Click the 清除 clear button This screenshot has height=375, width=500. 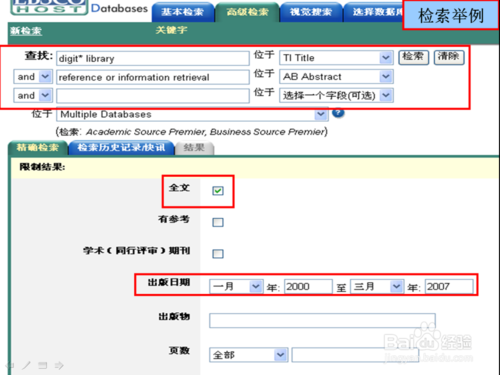click(449, 57)
